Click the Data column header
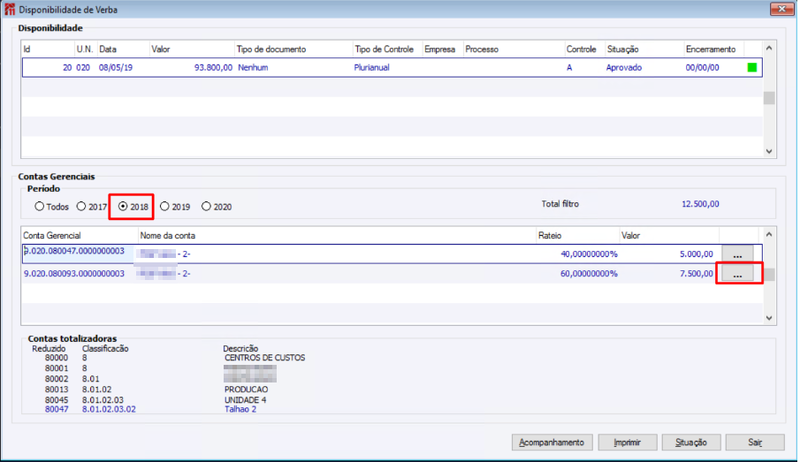The height and width of the screenshot is (462, 800). (x=123, y=49)
